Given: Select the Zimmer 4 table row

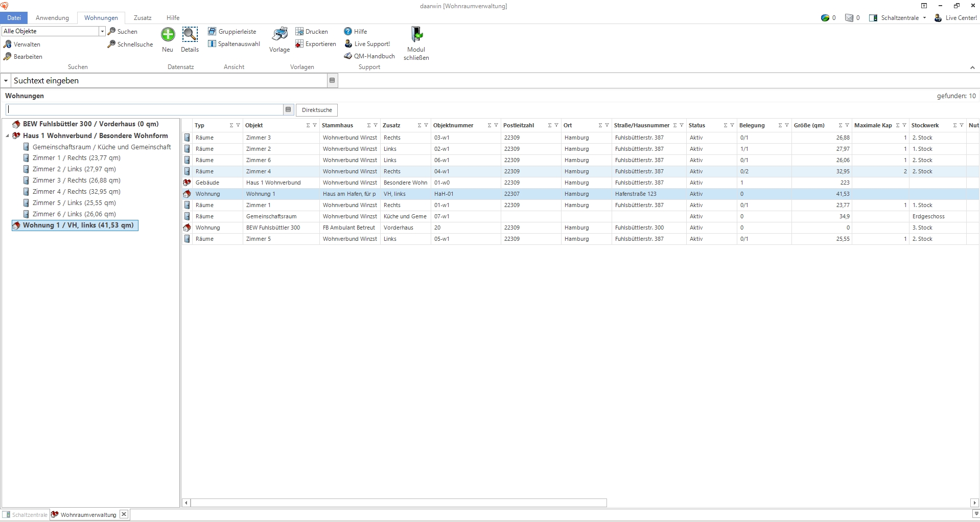Looking at the screenshot, I should pyautogui.click(x=580, y=171).
